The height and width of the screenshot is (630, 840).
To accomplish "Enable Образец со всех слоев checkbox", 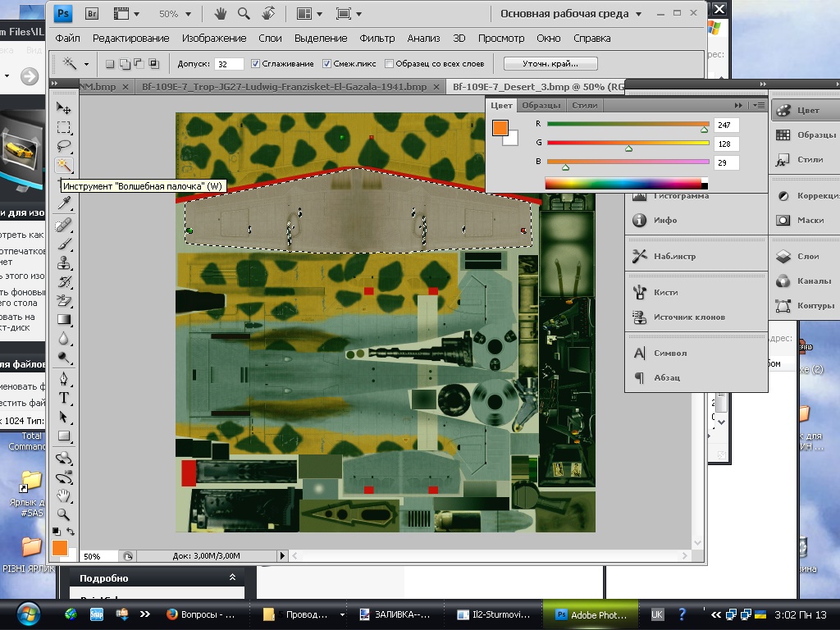I will 389,64.
